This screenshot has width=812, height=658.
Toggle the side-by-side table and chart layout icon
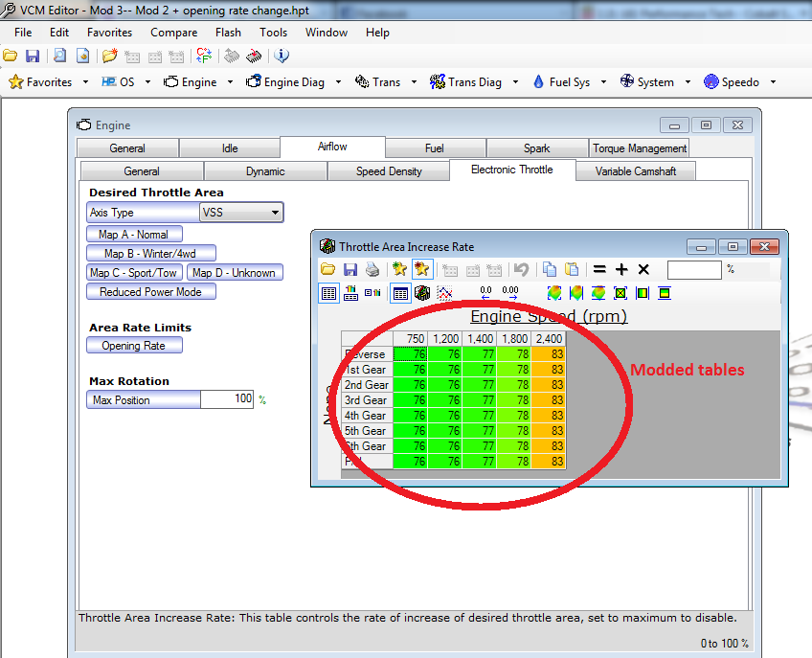[372, 293]
